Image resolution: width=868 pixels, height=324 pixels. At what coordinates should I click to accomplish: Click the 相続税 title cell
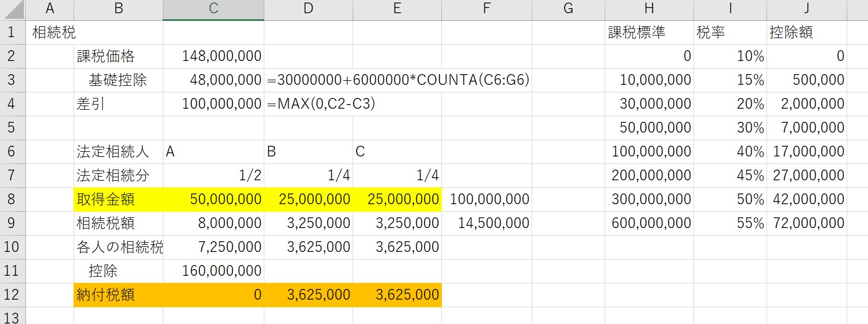pos(50,33)
